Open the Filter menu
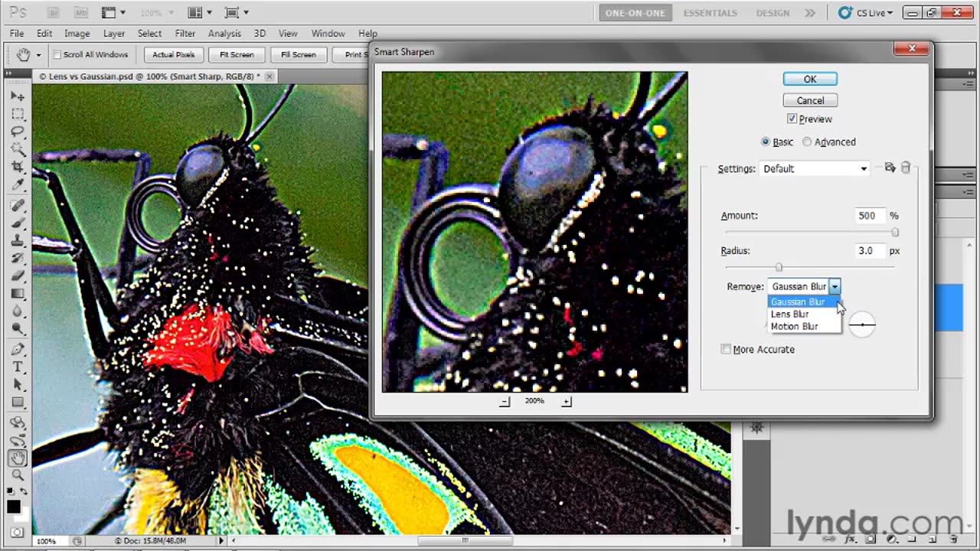The image size is (980, 551). [x=185, y=34]
